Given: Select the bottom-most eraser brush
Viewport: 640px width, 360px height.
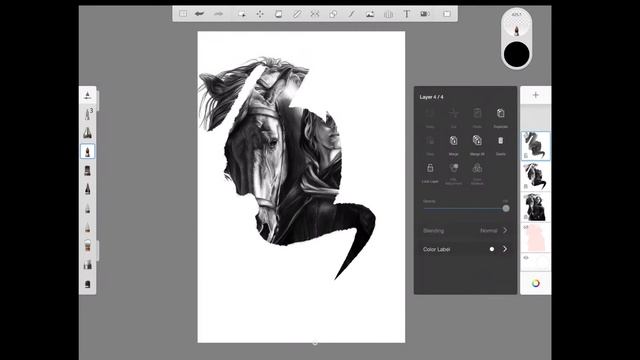Looking at the screenshot, I should (x=87, y=284).
